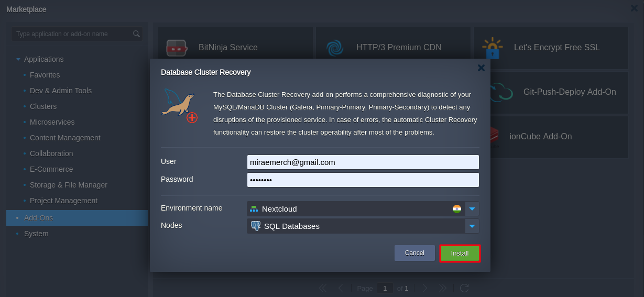Viewport: 644px width, 297px height.
Task: Click the Install button
Action: coord(460,254)
